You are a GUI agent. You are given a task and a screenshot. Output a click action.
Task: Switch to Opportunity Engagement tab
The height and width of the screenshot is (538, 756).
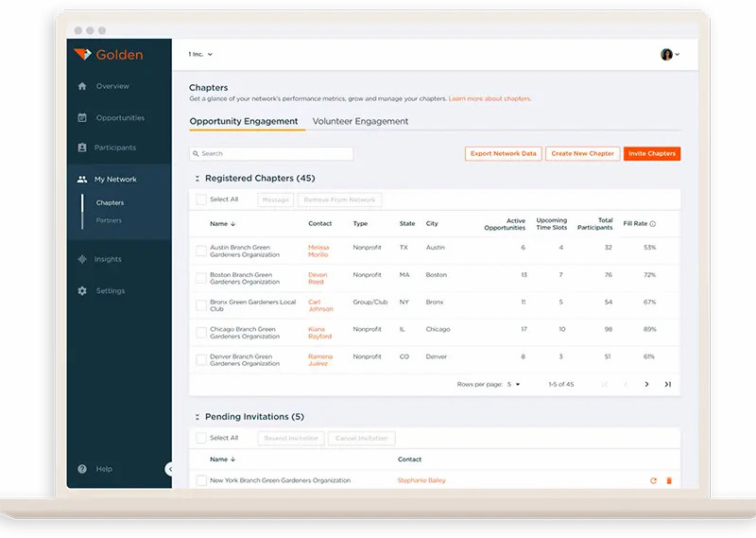pyautogui.click(x=244, y=121)
